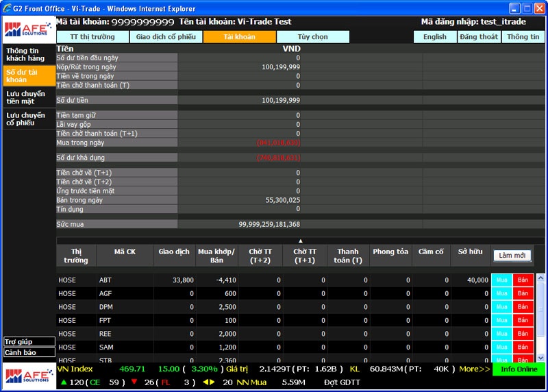Click Bán button for AGF row
The width and height of the screenshot is (548, 392).
click(523, 293)
